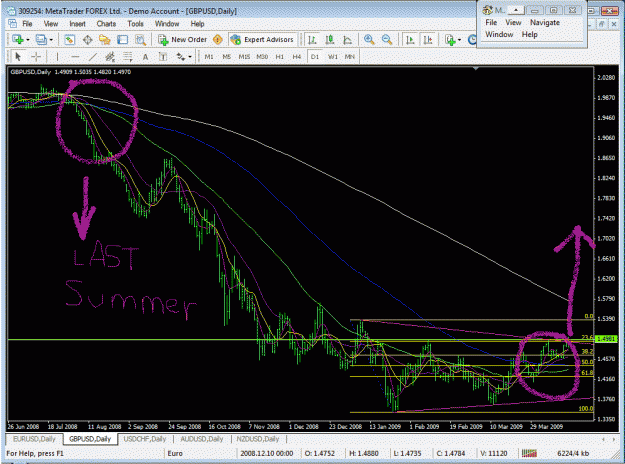Open the Arrows dropdown arrow
This screenshot has height=464, width=625.
click(190, 57)
